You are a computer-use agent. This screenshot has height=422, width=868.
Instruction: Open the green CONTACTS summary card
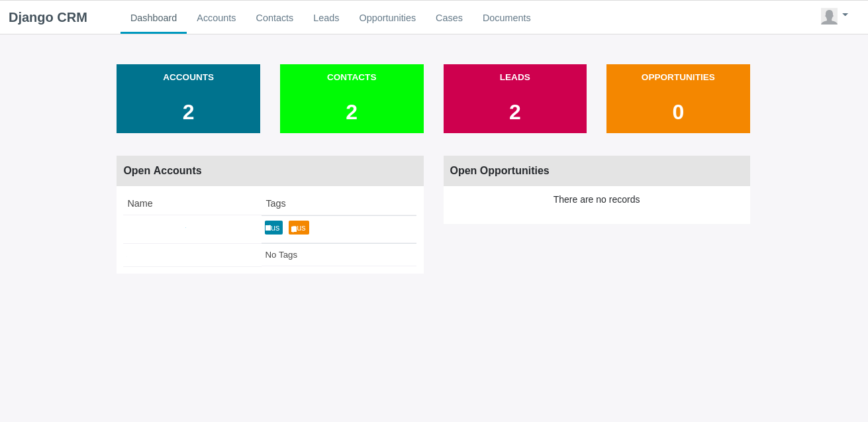click(352, 99)
